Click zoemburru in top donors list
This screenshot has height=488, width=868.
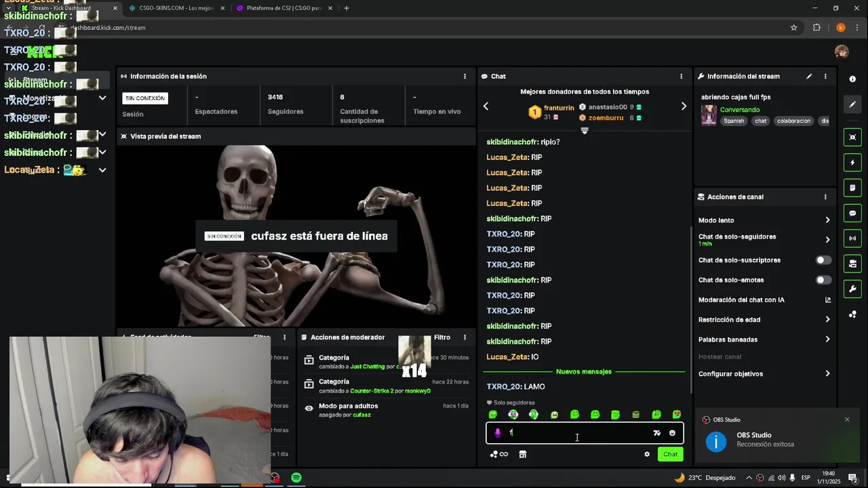[x=606, y=118]
